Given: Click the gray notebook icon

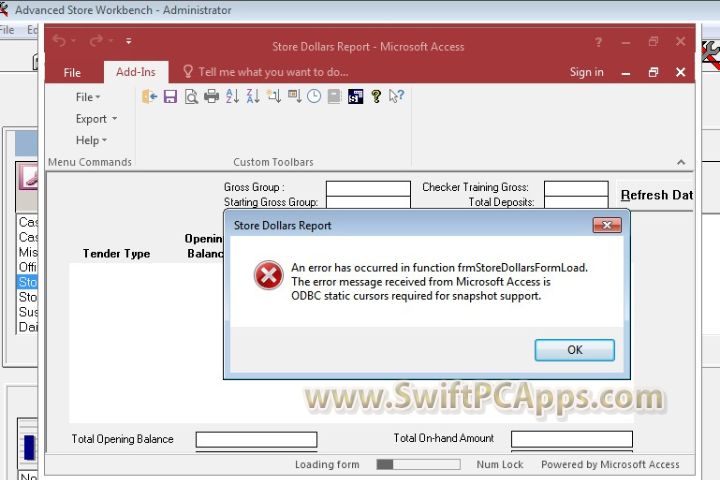Looking at the screenshot, I should click(335, 96).
